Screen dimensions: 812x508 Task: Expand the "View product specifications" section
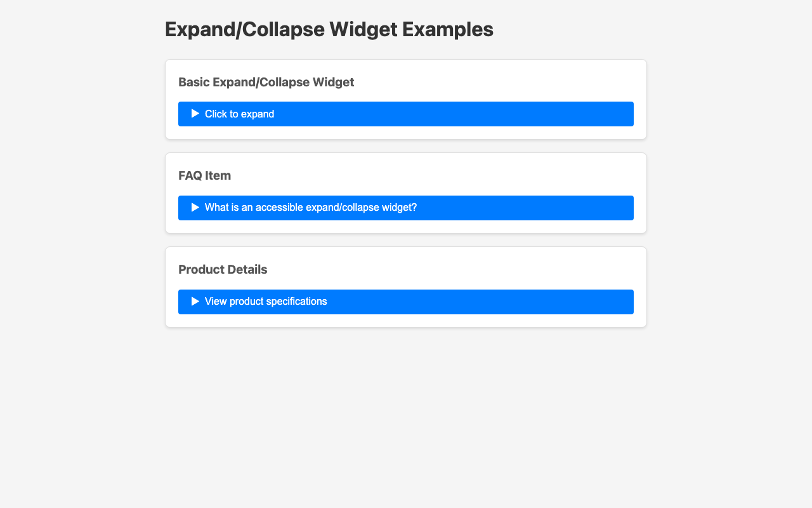(406, 302)
